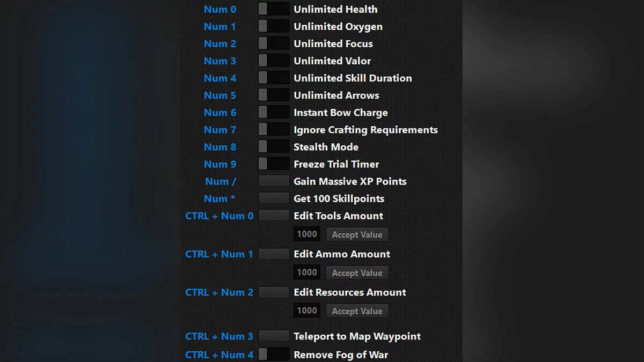Toggle Unlimited Valor cheat
Screen dimensions: 644x362
[274, 61]
